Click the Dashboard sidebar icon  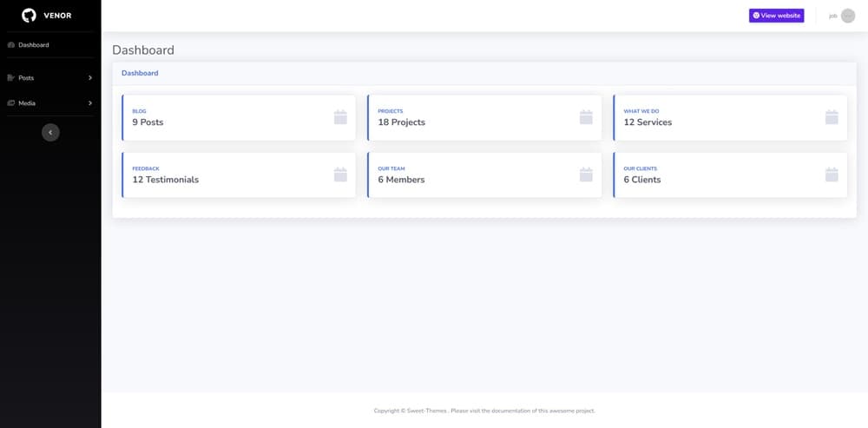click(10, 44)
